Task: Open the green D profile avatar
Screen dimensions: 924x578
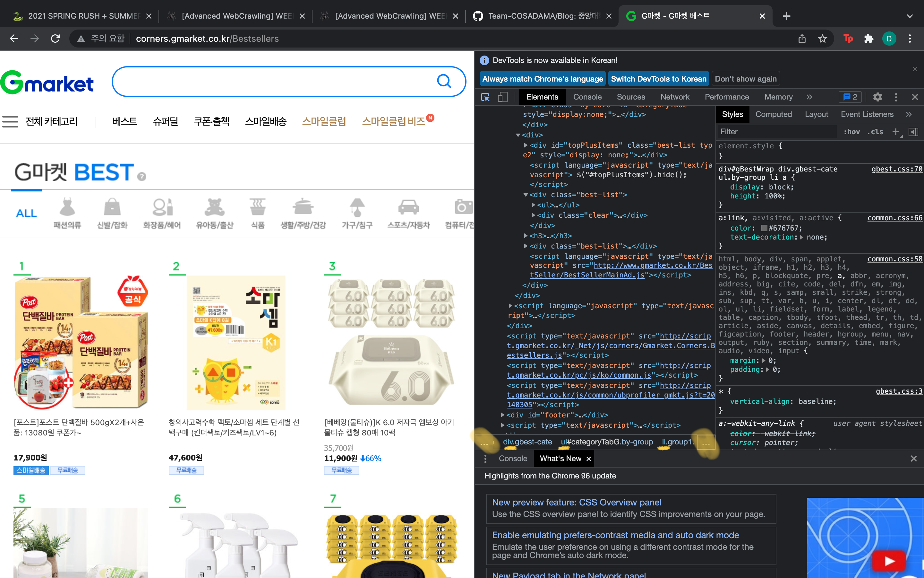Action: [x=889, y=39]
